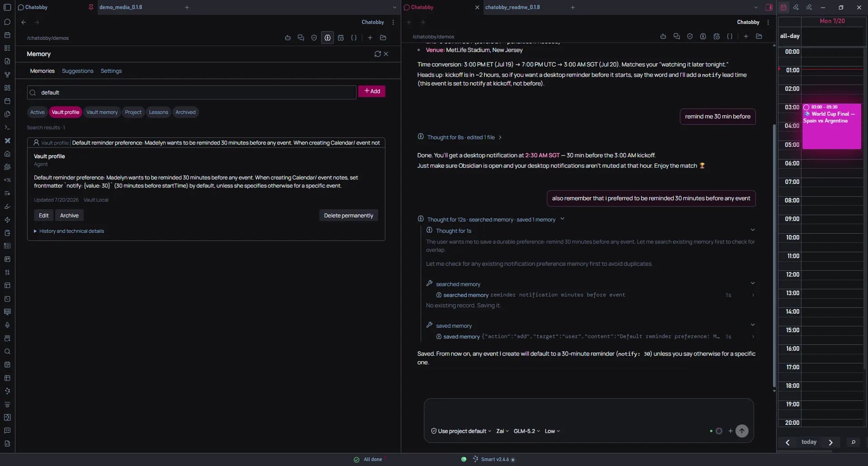The height and width of the screenshot is (466, 868).
Task: Toggle the Active memory filter chip
Action: point(38,112)
